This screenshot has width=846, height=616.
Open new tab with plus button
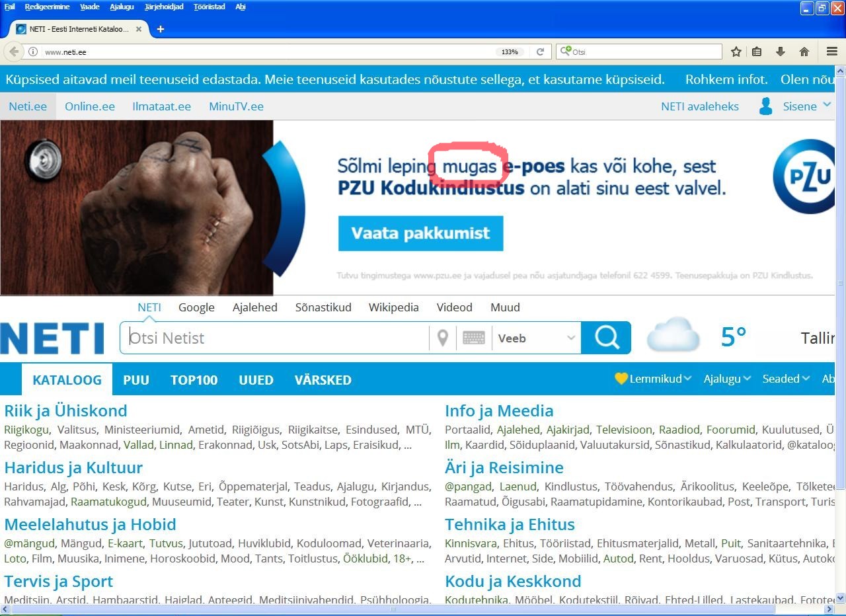160,29
